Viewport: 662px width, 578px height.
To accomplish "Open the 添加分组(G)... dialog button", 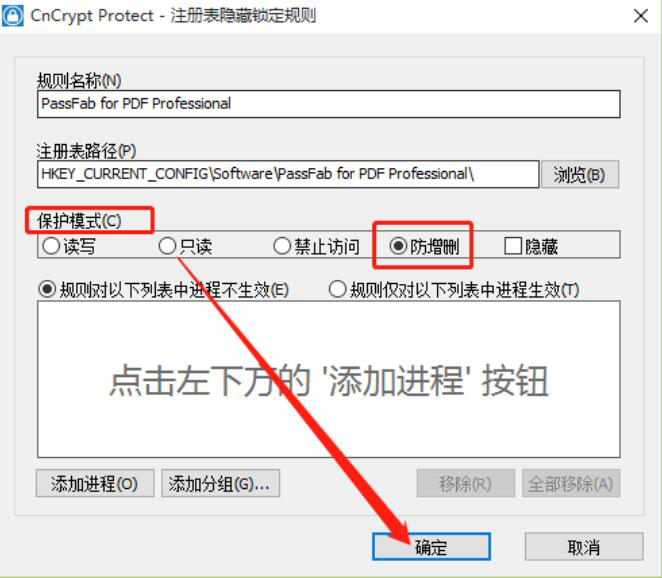I will [220, 483].
